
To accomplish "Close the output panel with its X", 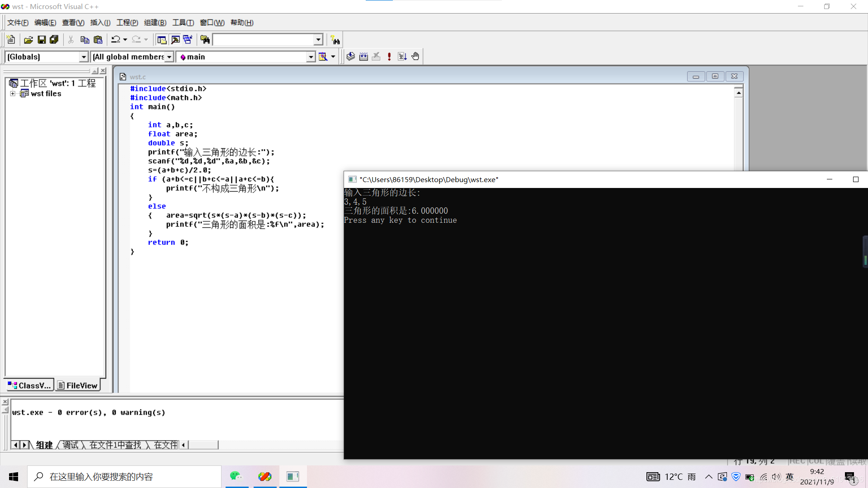I will coord(5,402).
